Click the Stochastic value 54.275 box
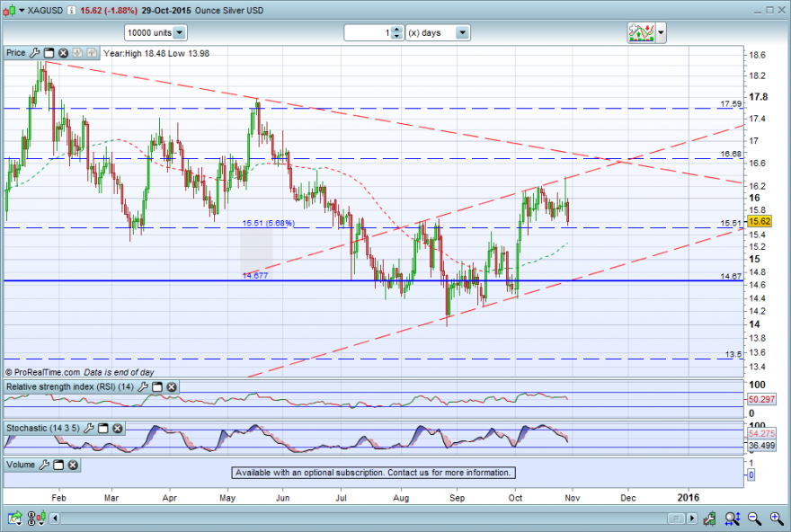This screenshot has width=791, height=532. click(761, 434)
